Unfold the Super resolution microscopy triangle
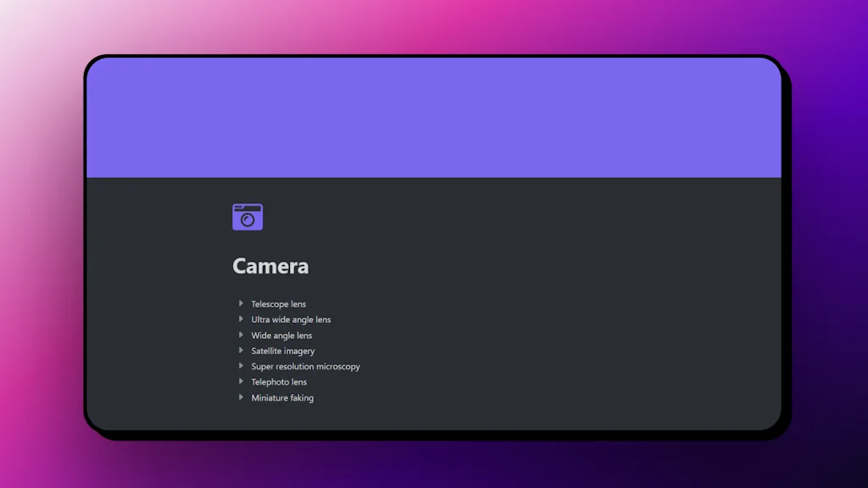 point(241,366)
